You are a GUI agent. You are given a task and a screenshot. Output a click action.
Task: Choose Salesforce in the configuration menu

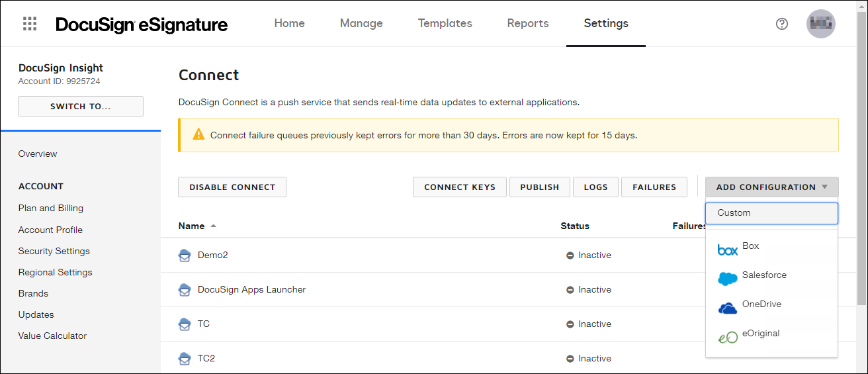pos(772,275)
